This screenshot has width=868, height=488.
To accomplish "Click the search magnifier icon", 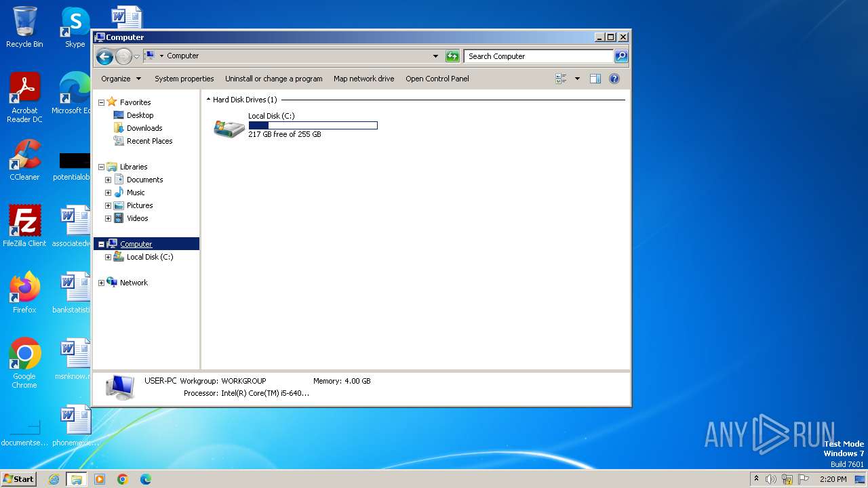I will point(621,56).
